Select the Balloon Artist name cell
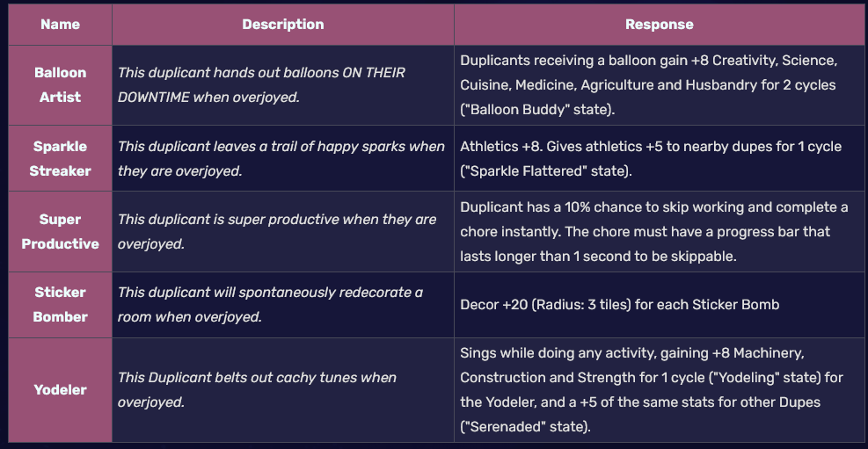Screen dimensions: 868x449 point(60,85)
